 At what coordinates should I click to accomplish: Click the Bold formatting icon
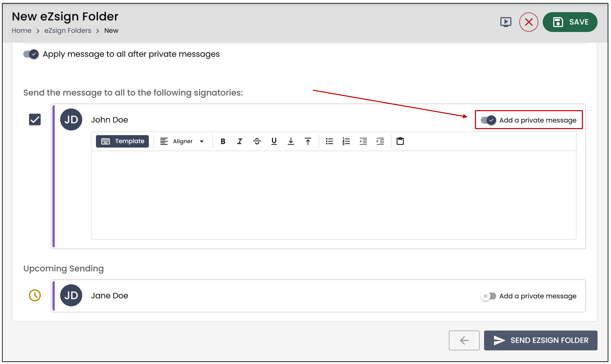tap(223, 141)
